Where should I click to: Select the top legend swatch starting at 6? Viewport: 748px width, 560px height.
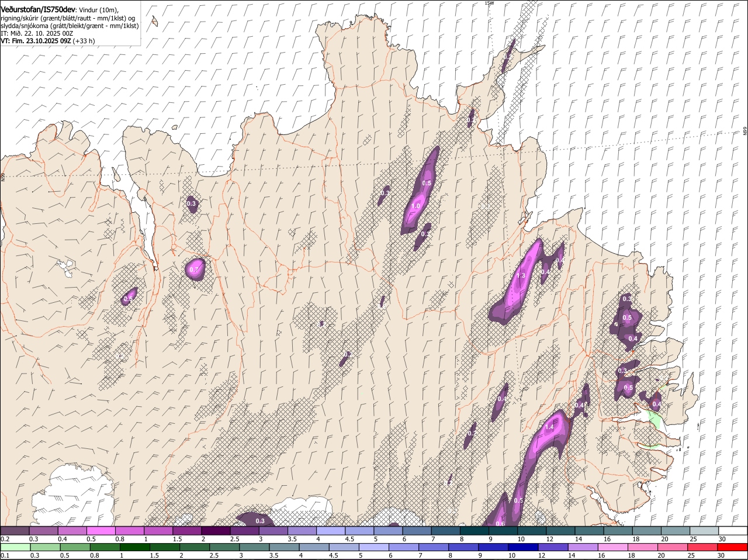pos(417,530)
